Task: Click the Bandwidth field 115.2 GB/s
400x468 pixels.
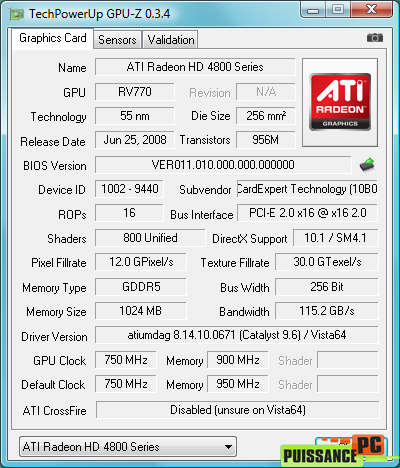Action: (327, 311)
